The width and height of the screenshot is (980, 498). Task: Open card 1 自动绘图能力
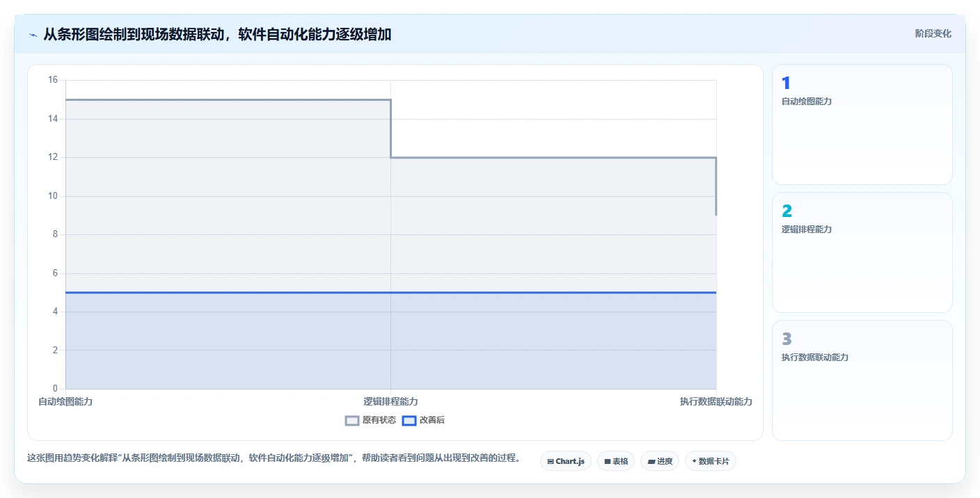tap(862, 124)
